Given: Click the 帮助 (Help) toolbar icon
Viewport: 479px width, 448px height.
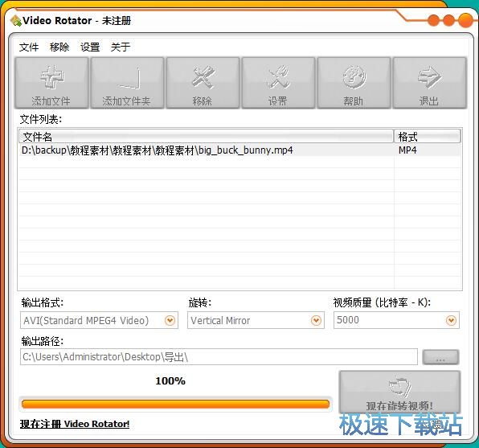Looking at the screenshot, I should pos(354,83).
